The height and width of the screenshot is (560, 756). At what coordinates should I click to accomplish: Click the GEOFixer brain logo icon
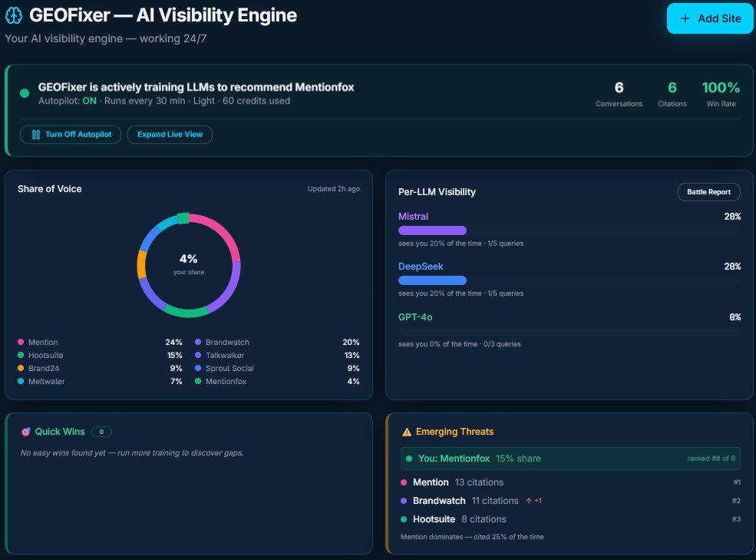[14, 15]
